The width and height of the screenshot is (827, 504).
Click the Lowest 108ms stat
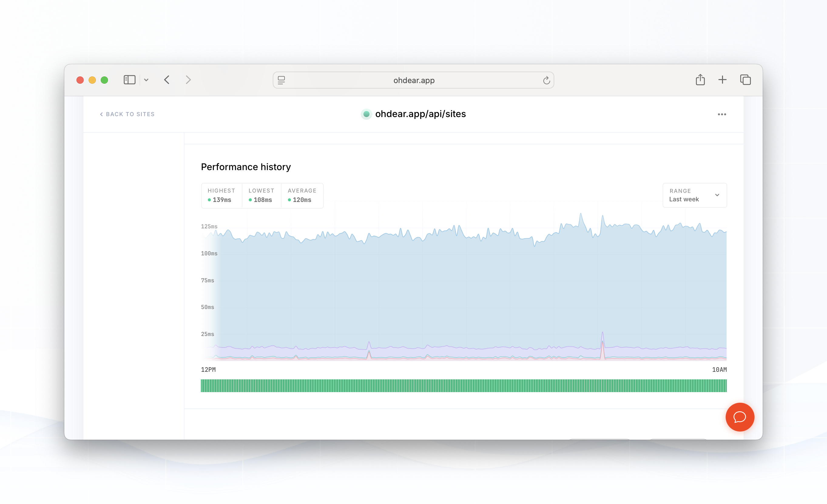(261, 196)
